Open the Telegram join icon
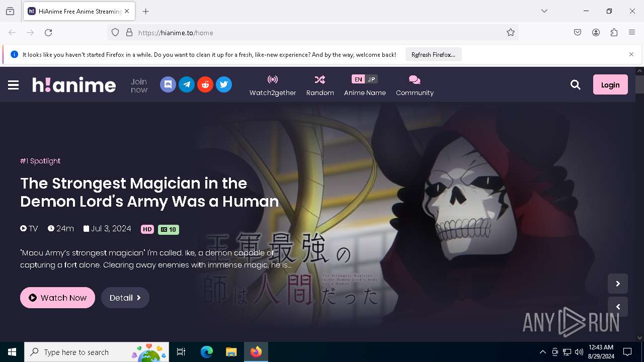The image size is (644, 362). coord(187,84)
